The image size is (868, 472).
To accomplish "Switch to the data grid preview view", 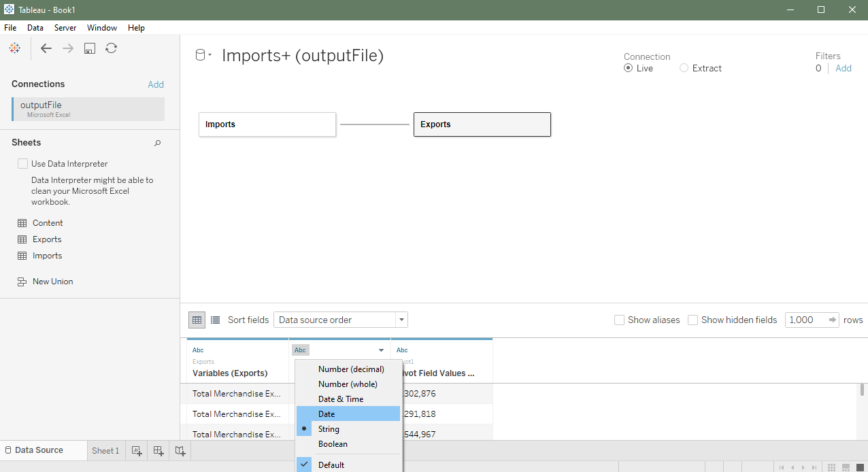I will (x=197, y=320).
